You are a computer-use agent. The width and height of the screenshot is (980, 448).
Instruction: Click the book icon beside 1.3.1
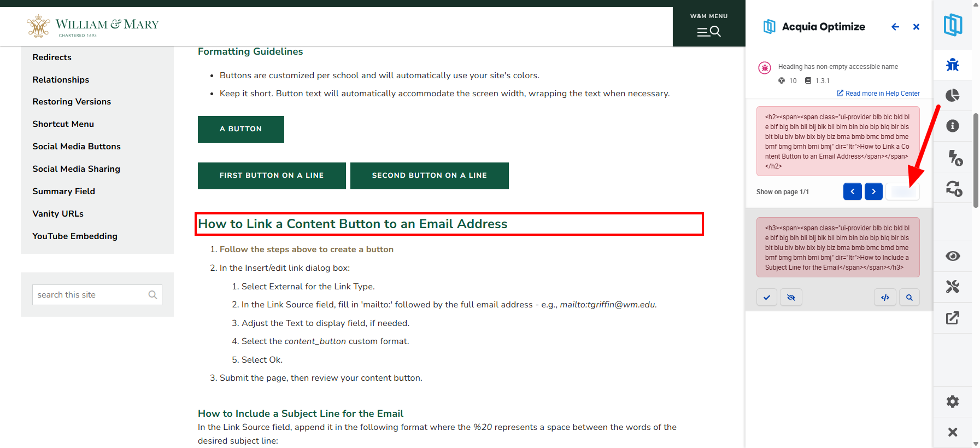(x=808, y=80)
